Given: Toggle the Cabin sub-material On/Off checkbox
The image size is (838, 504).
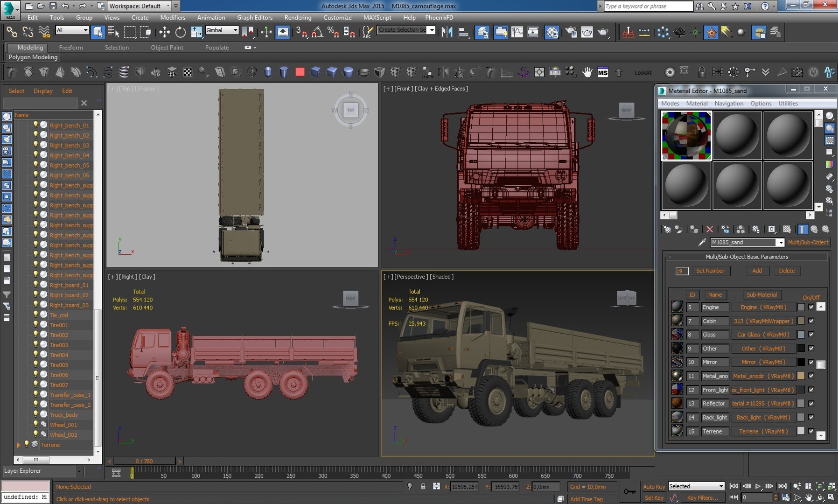Looking at the screenshot, I should tap(811, 321).
